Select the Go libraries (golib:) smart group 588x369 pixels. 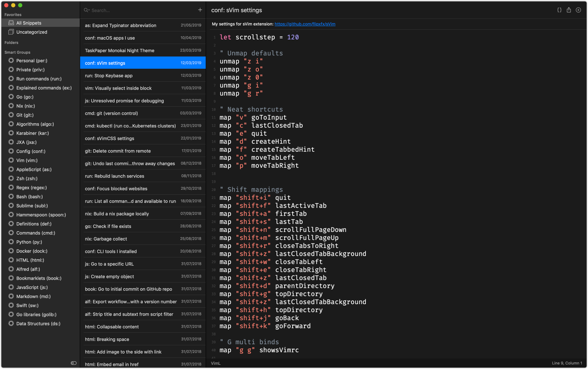click(40, 315)
